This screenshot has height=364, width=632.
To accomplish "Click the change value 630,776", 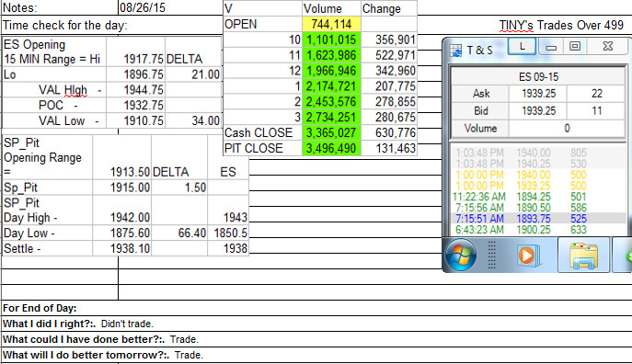I will [389, 132].
